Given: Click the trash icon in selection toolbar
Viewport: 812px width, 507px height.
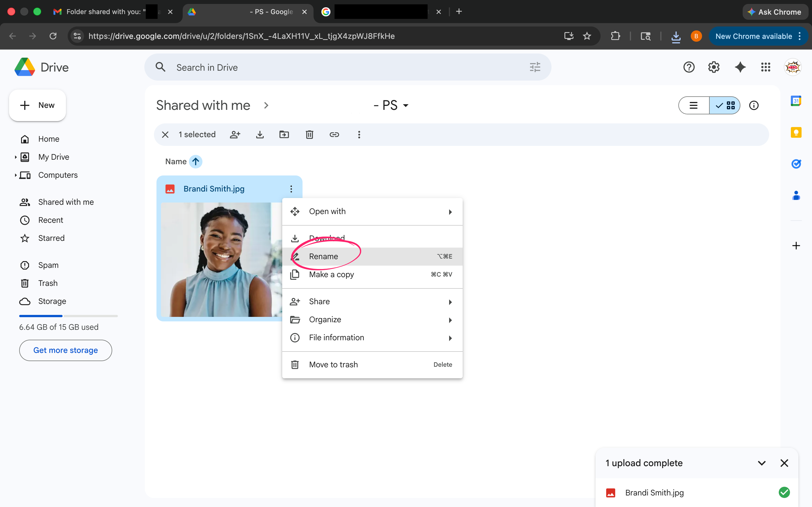Looking at the screenshot, I should [x=309, y=134].
